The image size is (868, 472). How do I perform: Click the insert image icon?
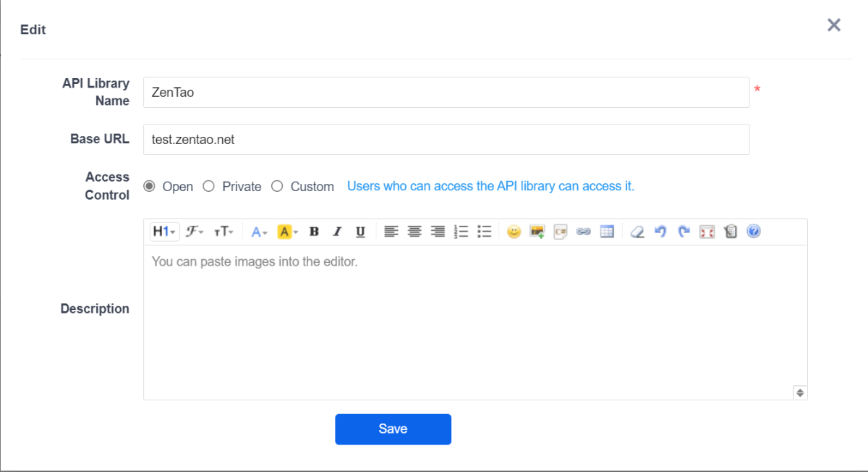coord(537,232)
